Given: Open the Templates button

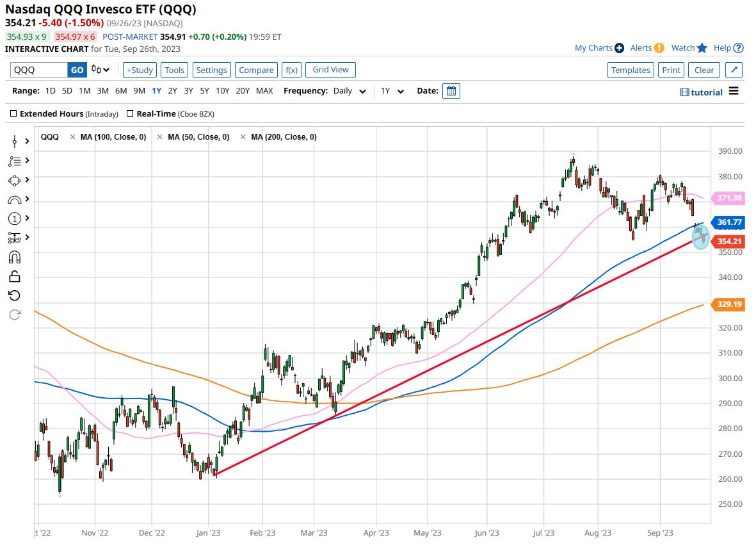Looking at the screenshot, I should point(631,70).
